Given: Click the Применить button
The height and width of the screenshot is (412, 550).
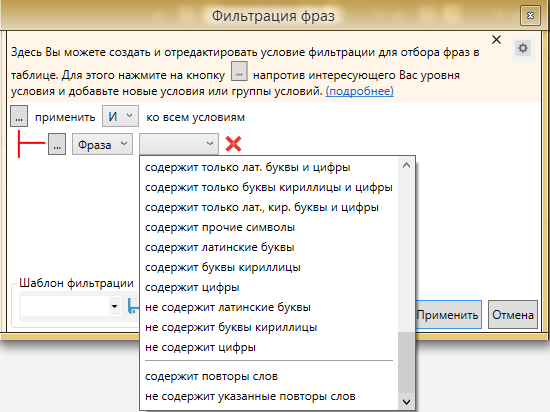Looking at the screenshot, I should click(448, 315).
